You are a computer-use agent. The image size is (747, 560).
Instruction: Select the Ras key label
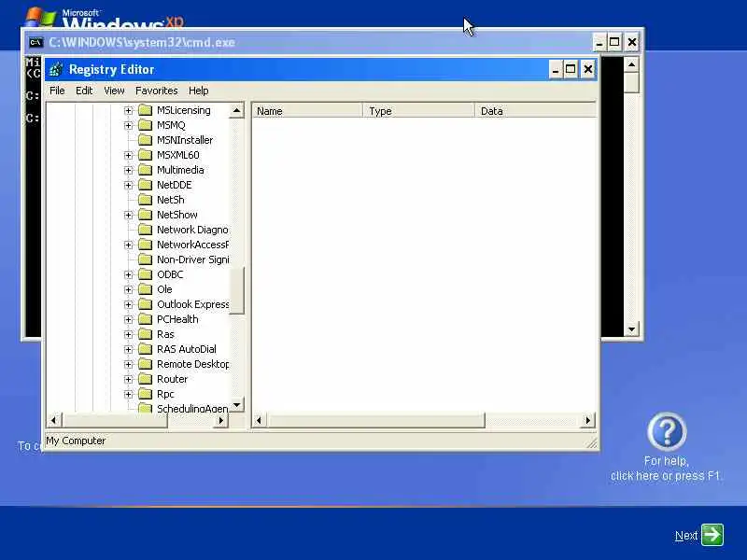(x=166, y=334)
